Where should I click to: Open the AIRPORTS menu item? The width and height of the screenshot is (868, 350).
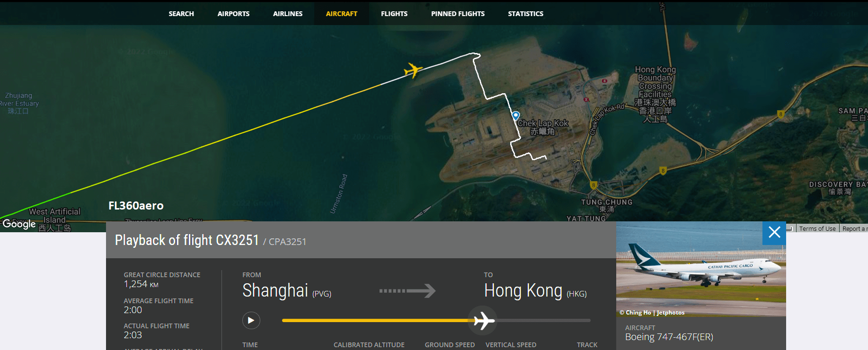pyautogui.click(x=233, y=14)
